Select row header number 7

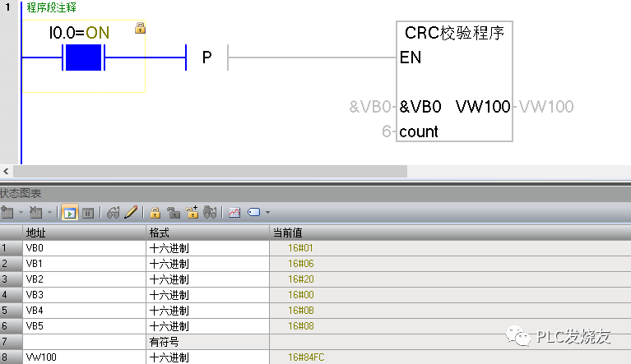pyautogui.click(x=11, y=342)
